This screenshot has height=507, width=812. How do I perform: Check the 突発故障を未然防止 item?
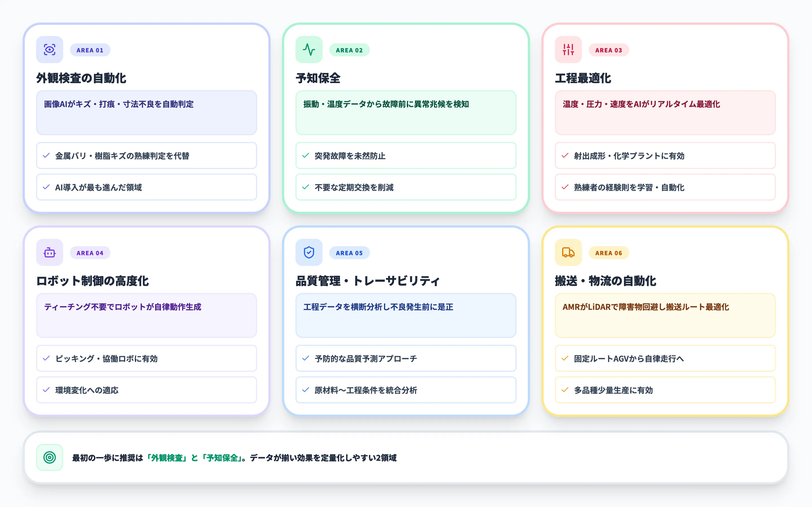pyautogui.click(x=405, y=155)
